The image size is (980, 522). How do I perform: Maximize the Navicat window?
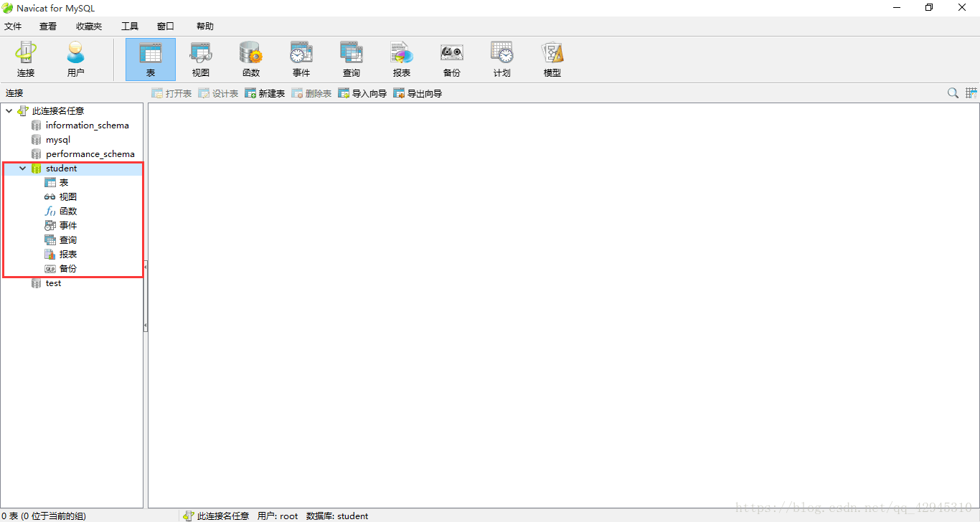pos(929,8)
